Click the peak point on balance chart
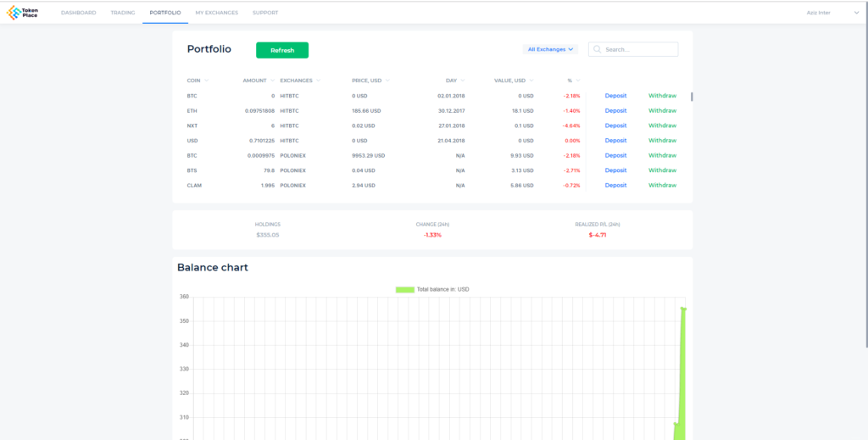The height and width of the screenshot is (440, 868). 682,309
